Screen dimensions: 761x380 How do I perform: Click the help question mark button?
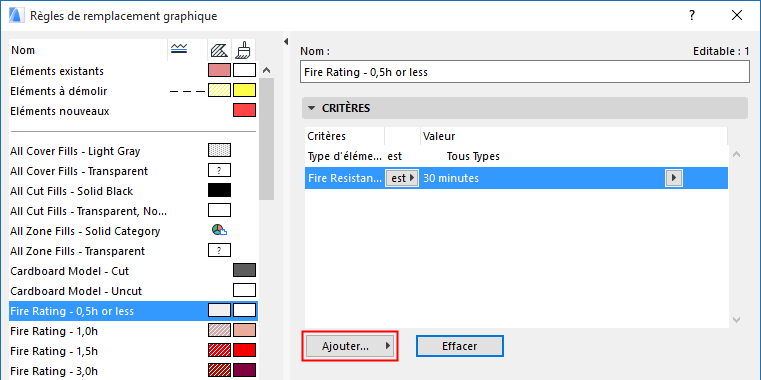(x=692, y=16)
